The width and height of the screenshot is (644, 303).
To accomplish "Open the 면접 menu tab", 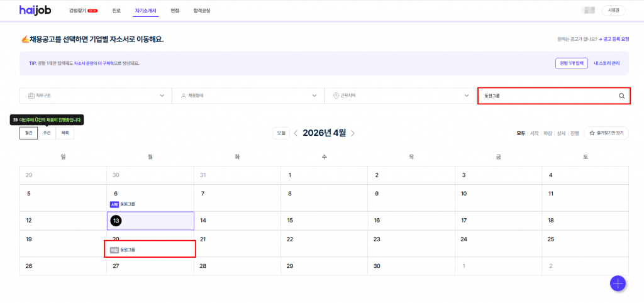I will 175,11.
